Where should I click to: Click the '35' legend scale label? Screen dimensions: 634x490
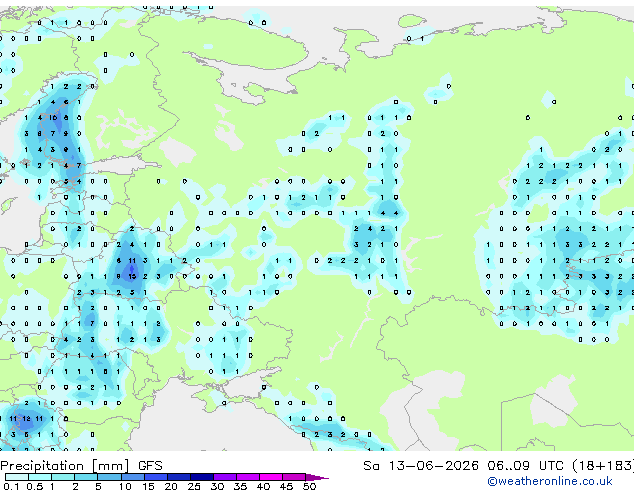tap(240, 486)
